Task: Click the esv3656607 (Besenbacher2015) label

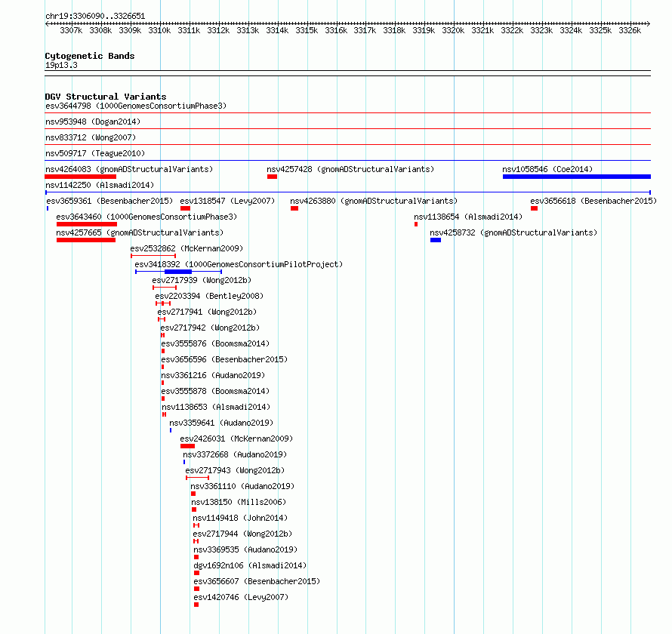Action: click(257, 581)
